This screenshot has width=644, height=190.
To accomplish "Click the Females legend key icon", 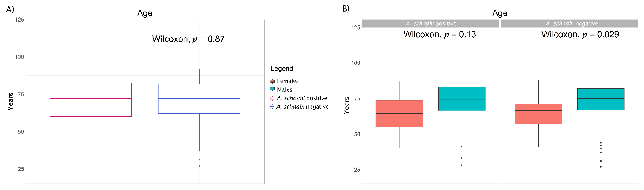I will pyautogui.click(x=272, y=81).
